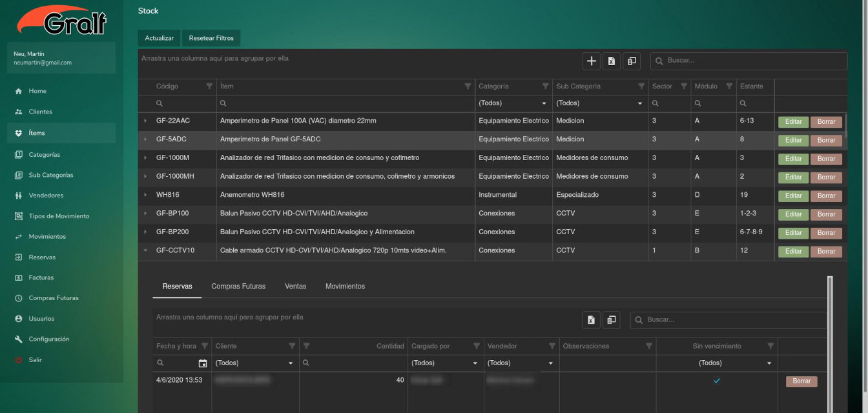This screenshot has width=868, height=413.
Task: Open the calendar picker in the Fecha y hora filter
Action: coord(203,363)
